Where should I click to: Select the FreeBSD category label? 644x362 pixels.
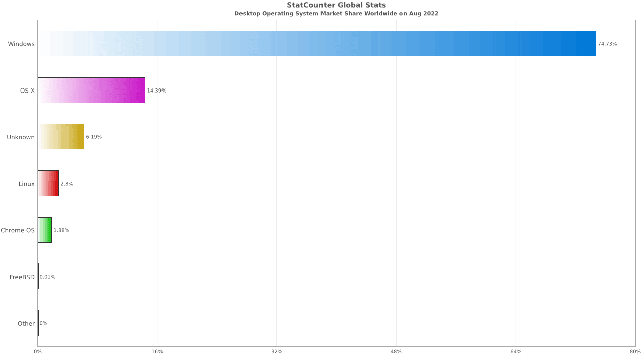(22, 277)
